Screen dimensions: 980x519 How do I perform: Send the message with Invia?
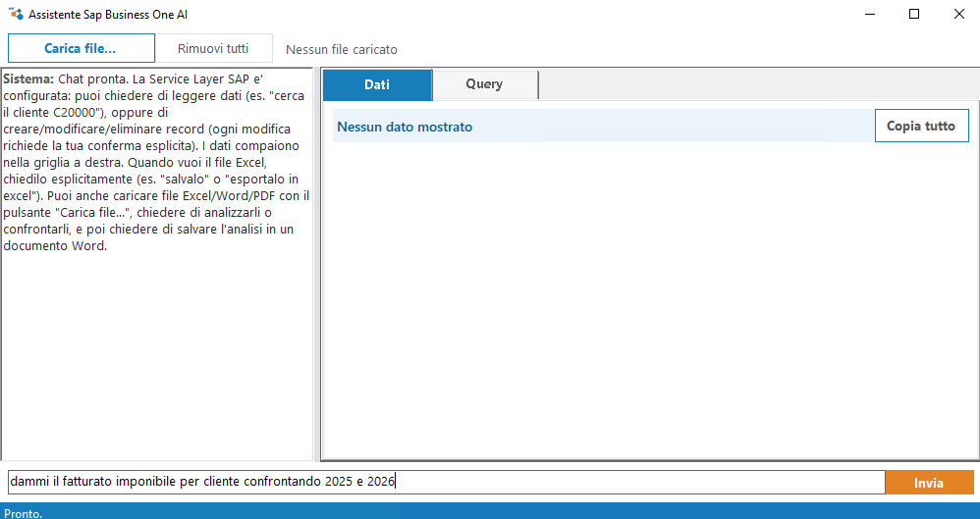pos(929,482)
